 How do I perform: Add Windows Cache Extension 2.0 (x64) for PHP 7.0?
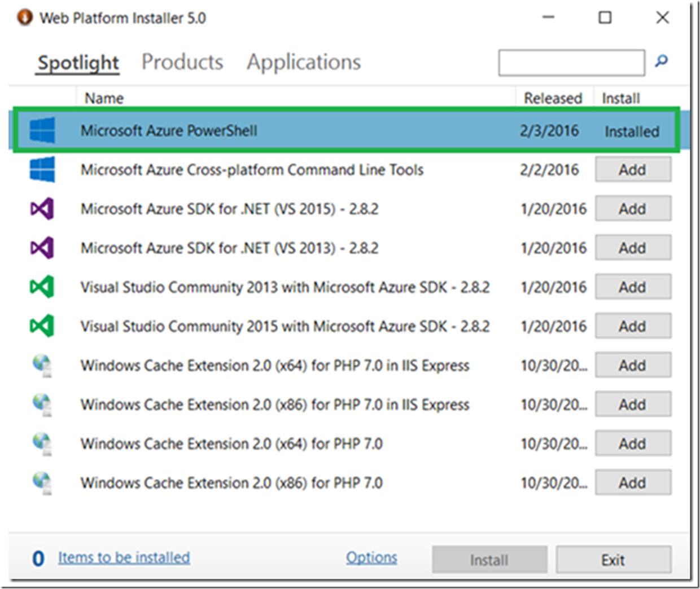[633, 444]
